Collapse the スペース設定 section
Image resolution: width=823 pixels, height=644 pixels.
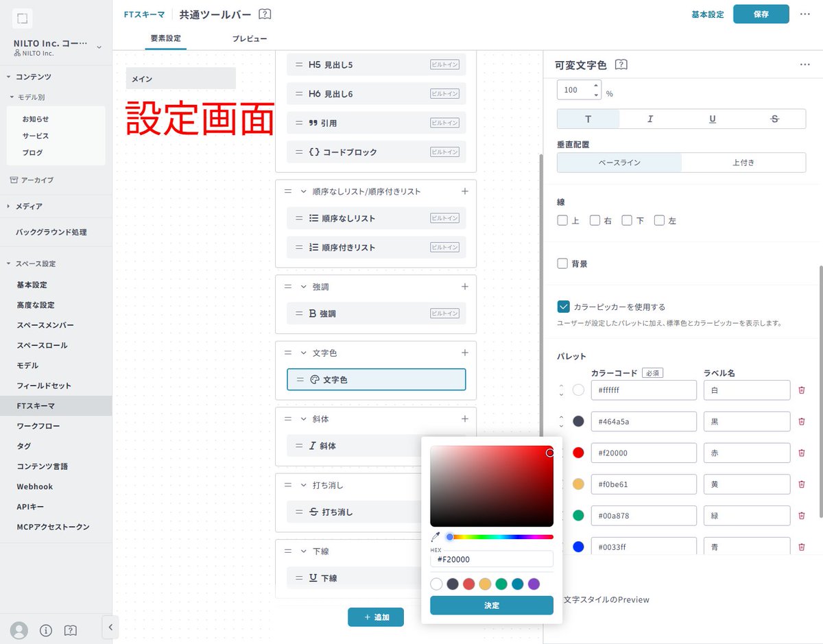tap(8, 263)
